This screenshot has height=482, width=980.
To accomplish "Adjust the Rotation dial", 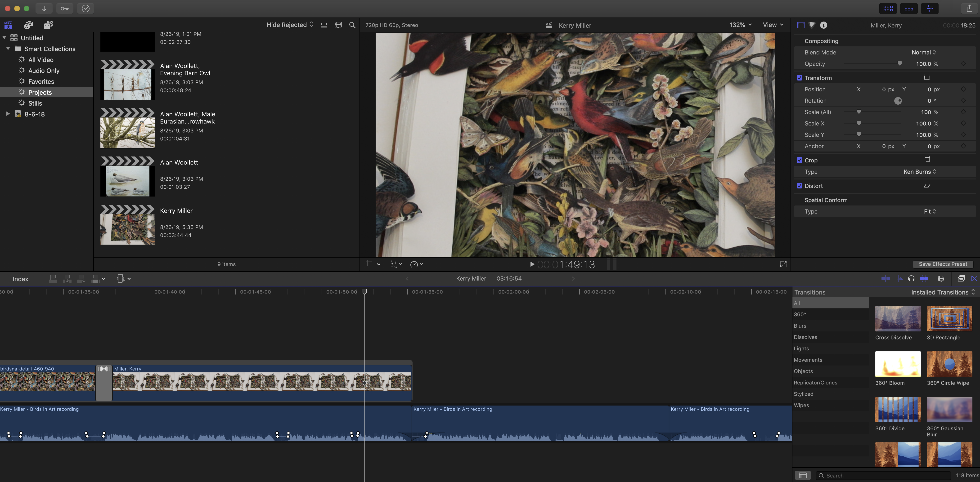I will [x=898, y=100].
